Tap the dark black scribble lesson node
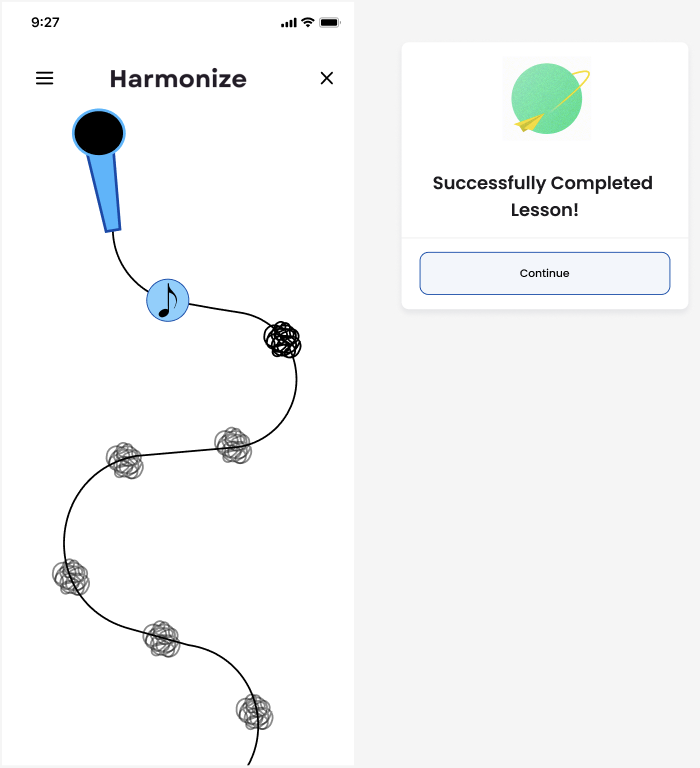The image size is (700, 768). pyautogui.click(x=283, y=339)
